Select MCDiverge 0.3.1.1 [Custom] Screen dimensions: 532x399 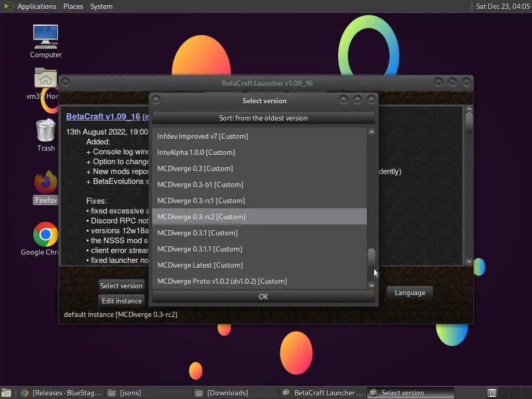pos(259,249)
